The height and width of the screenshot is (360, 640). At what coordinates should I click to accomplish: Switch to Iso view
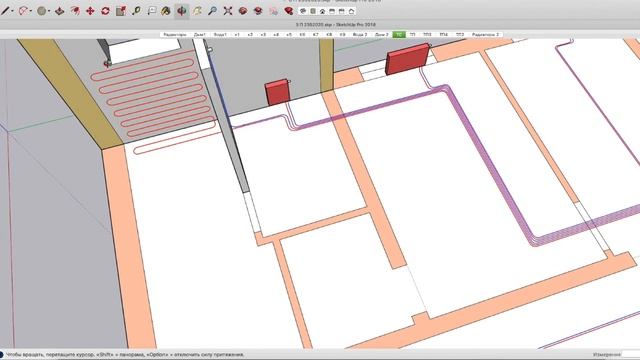pos(303,11)
